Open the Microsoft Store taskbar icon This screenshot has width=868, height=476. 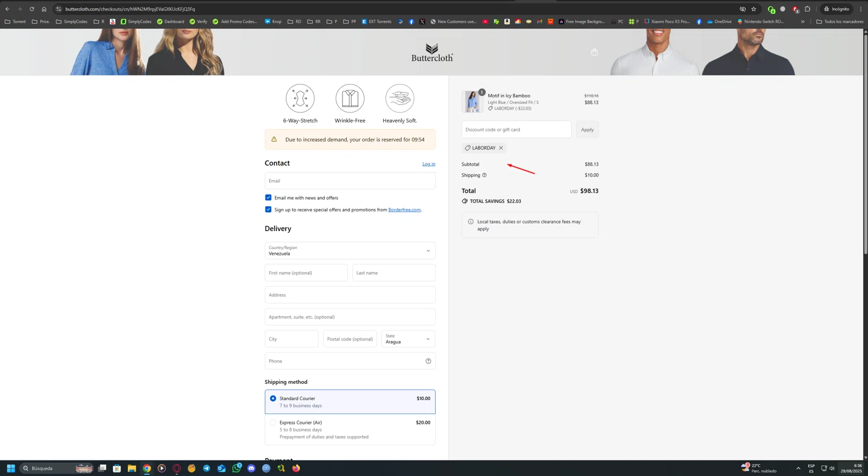tap(117, 468)
